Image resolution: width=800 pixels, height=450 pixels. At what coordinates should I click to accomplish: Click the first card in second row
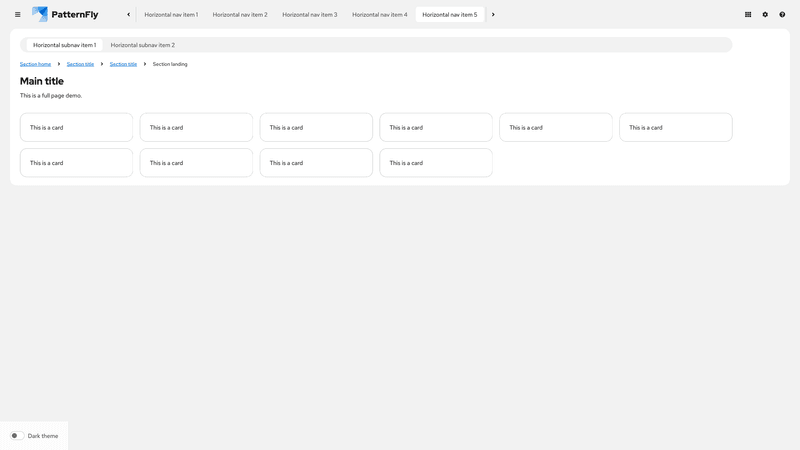pos(76,162)
